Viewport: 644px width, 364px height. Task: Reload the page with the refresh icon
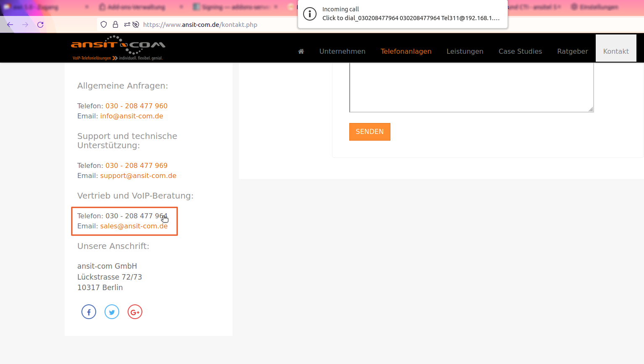click(40, 24)
